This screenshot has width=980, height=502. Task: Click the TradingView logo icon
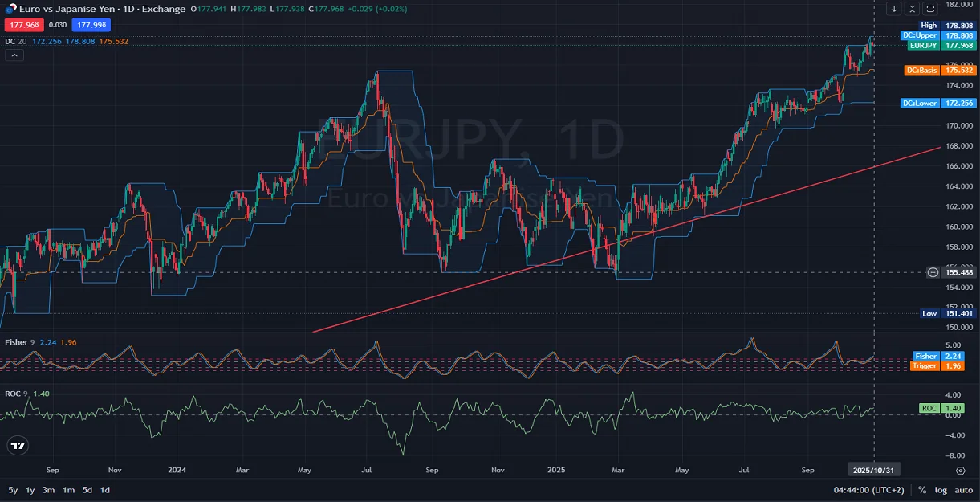[18, 446]
